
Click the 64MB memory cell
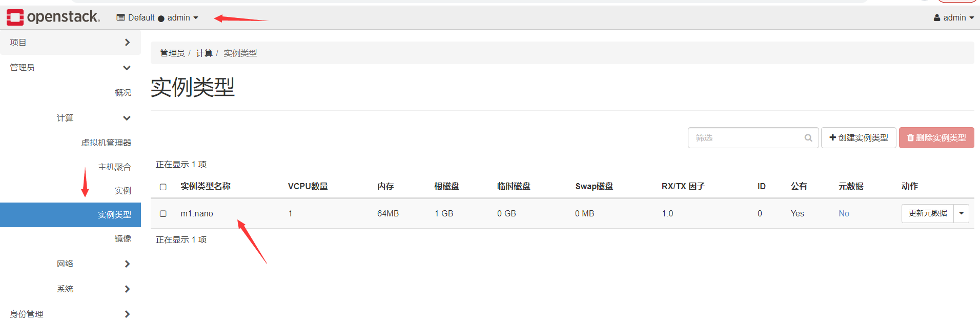(388, 213)
